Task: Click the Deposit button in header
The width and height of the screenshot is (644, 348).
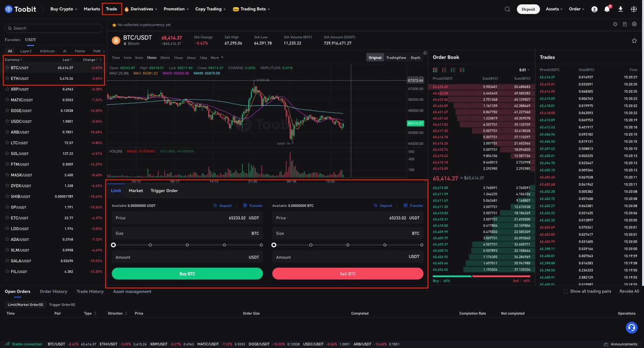Action: (x=528, y=9)
